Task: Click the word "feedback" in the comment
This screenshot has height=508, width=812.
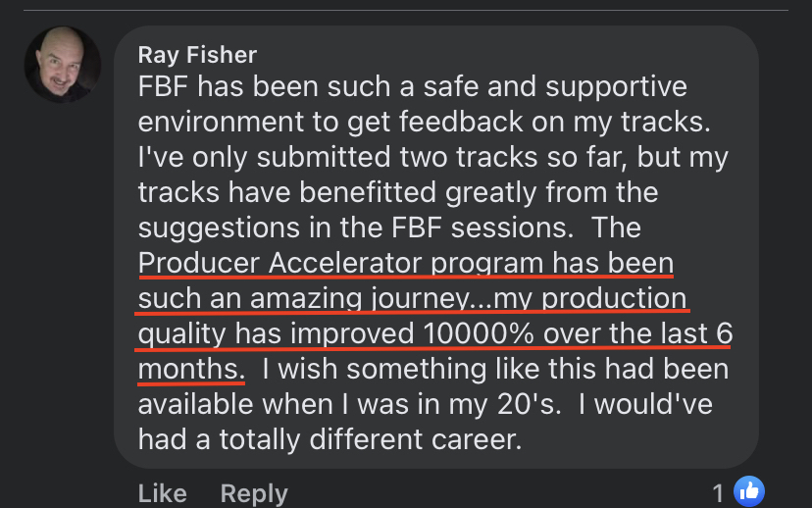Action: coord(461,122)
